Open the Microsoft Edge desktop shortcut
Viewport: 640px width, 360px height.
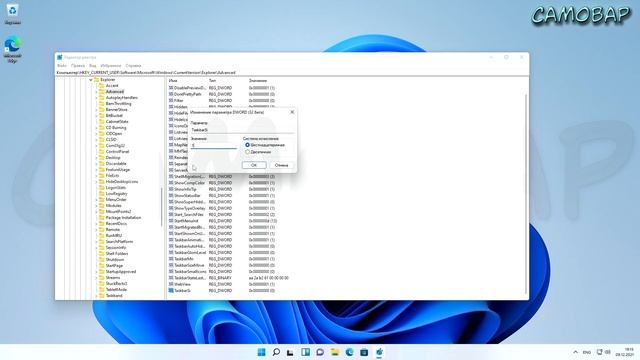click(x=13, y=49)
